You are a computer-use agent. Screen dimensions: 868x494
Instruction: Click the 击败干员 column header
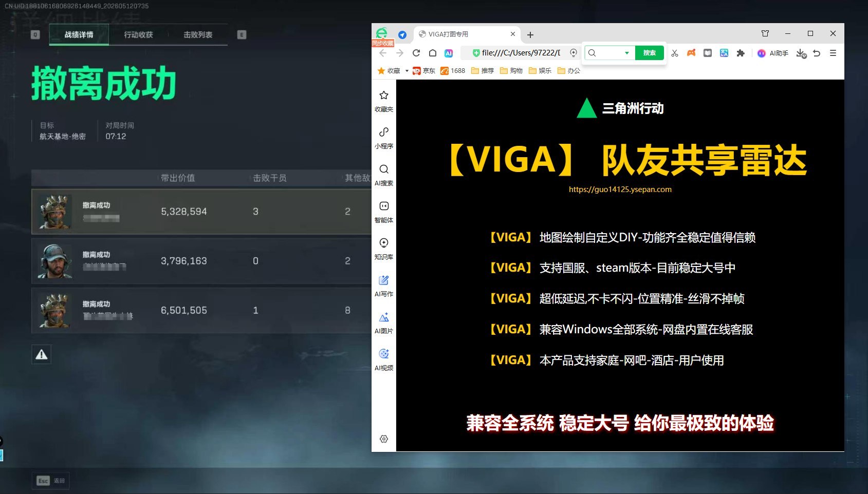(270, 178)
